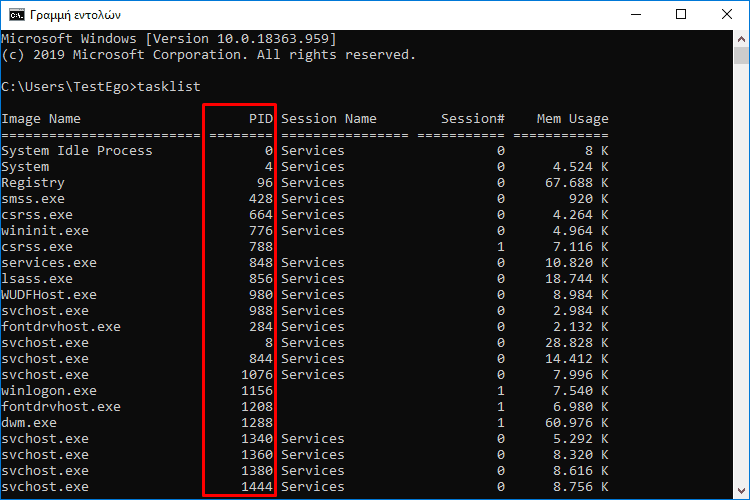Click the 'tasklist' command text
Viewport: 750px width, 500px height.
coord(169,87)
